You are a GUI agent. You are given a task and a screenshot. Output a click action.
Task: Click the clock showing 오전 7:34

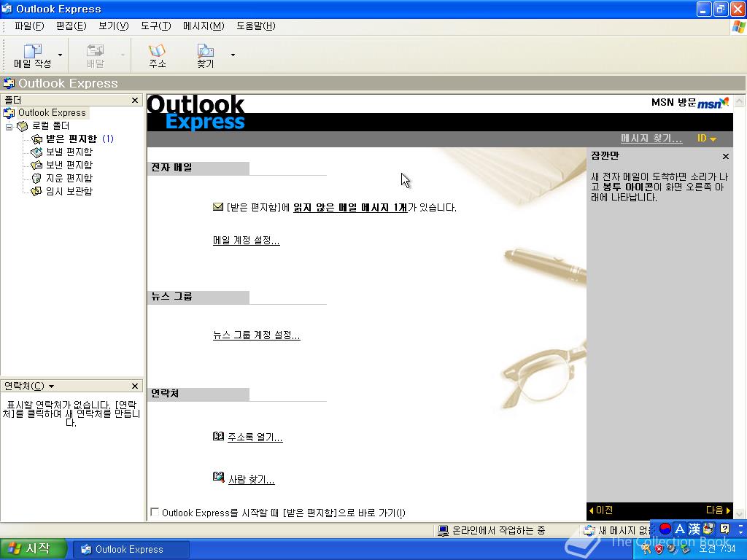coord(717,549)
